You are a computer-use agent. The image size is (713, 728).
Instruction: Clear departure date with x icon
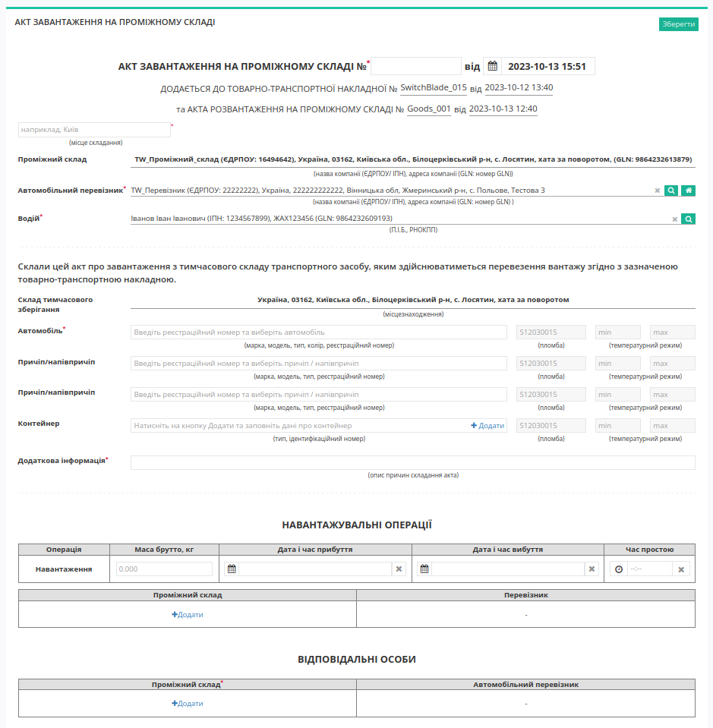(x=592, y=569)
